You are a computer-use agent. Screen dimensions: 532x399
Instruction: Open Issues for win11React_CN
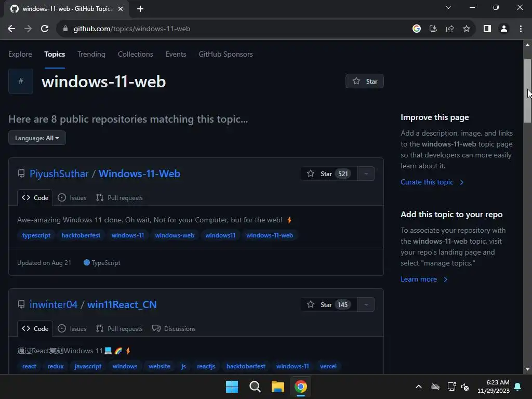72,328
